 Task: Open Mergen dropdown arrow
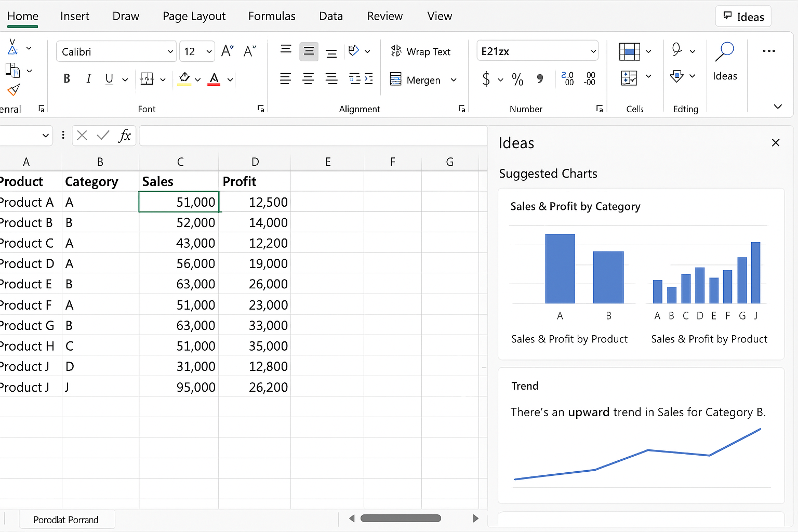click(454, 79)
